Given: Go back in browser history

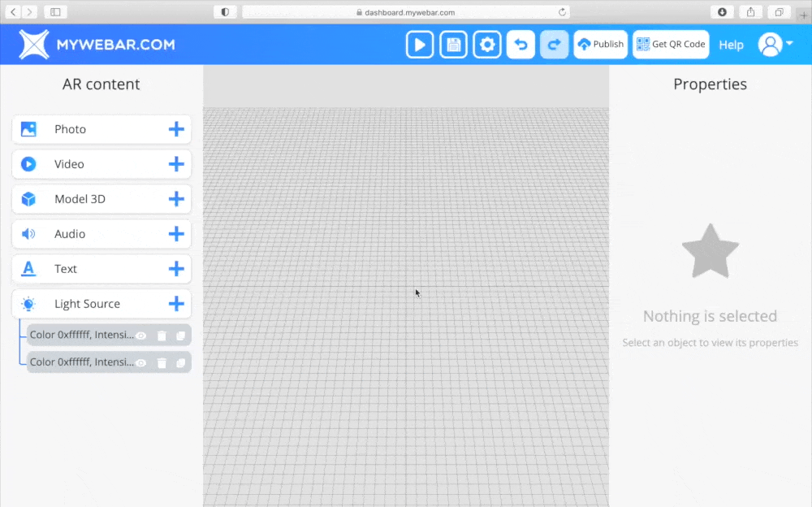Looking at the screenshot, I should tap(13, 12).
